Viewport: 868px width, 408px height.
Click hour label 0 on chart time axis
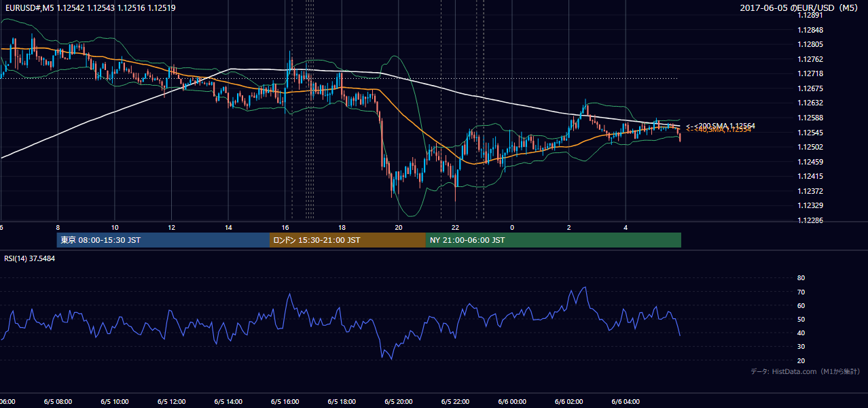point(512,228)
